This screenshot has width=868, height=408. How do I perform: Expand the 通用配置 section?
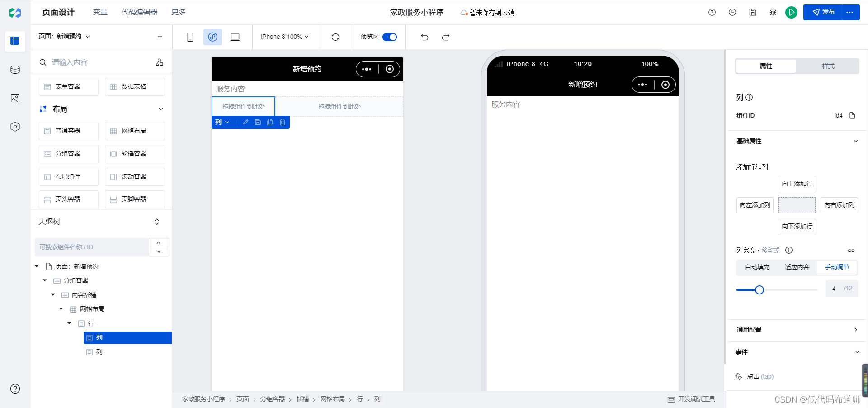click(855, 330)
